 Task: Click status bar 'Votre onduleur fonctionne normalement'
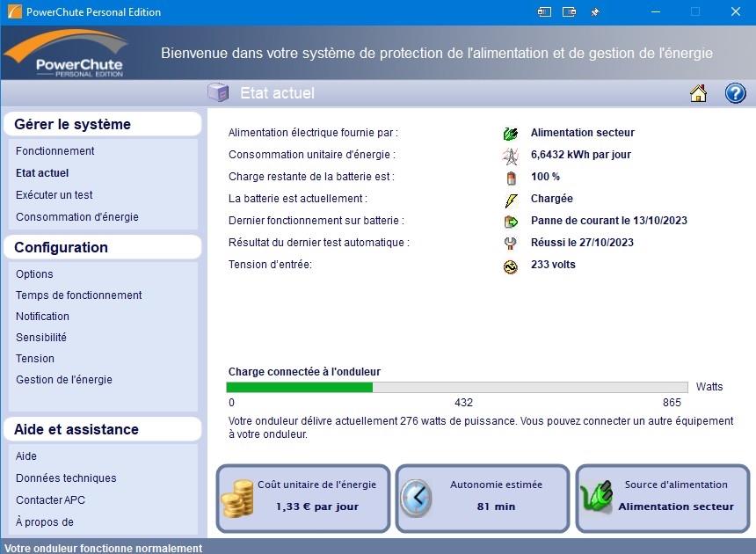[x=103, y=548]
